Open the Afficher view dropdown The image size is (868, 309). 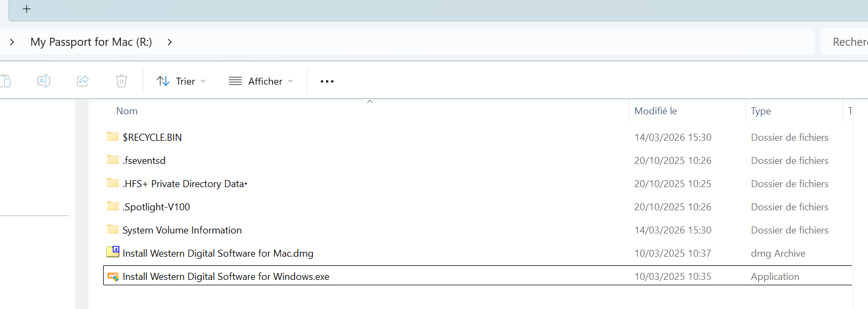pos(261,81)
